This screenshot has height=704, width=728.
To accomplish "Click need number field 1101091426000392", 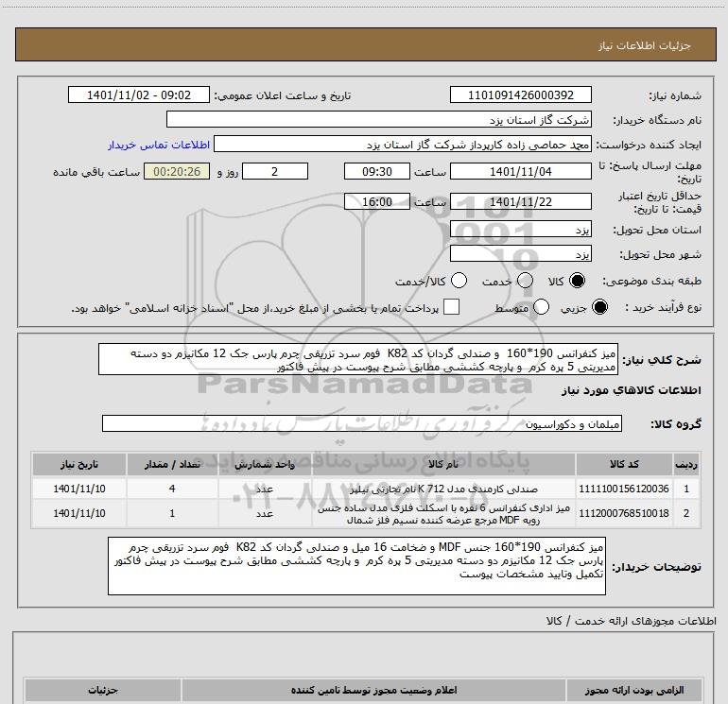I will pyautogui.click(x=520, y=94).
